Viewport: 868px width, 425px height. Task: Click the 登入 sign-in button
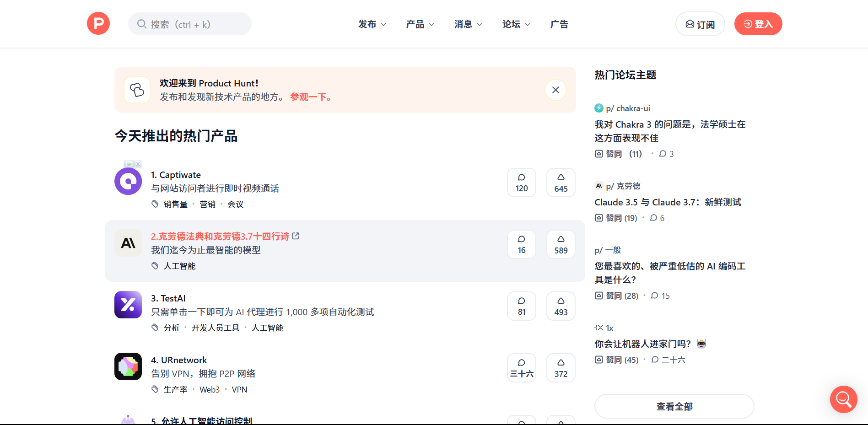pyautogui.click(x=758, y=24)
